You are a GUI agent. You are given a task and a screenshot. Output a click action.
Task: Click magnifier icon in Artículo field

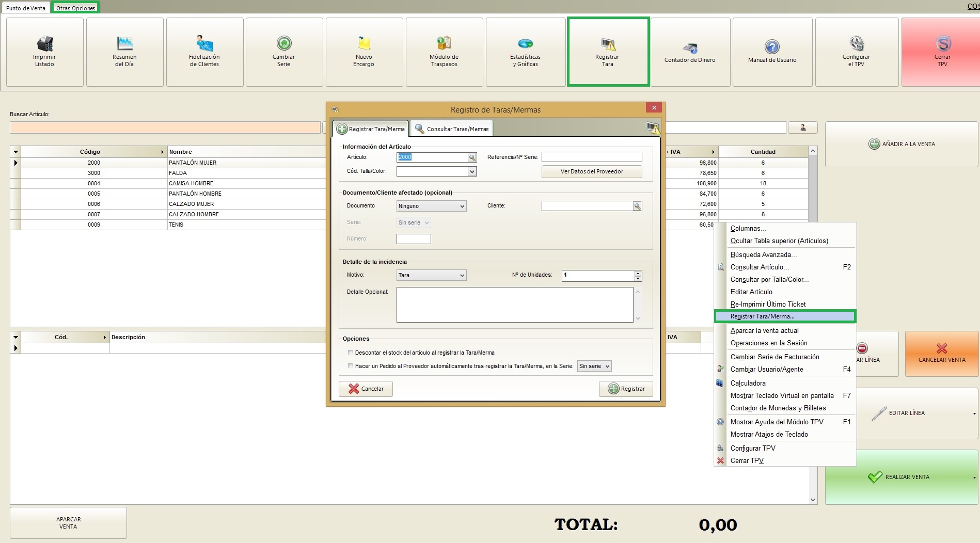pyautogui.click(x=472, y=157)
